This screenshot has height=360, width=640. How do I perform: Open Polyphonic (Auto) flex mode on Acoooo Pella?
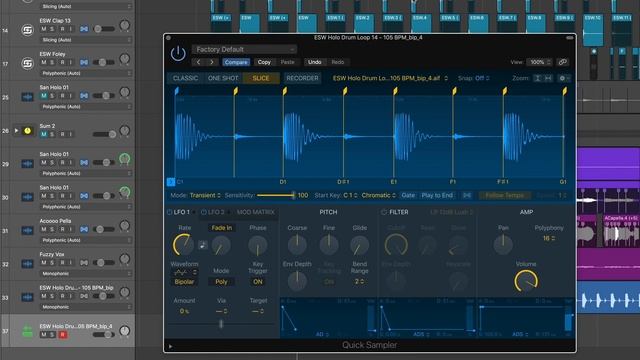click(86, 240)
